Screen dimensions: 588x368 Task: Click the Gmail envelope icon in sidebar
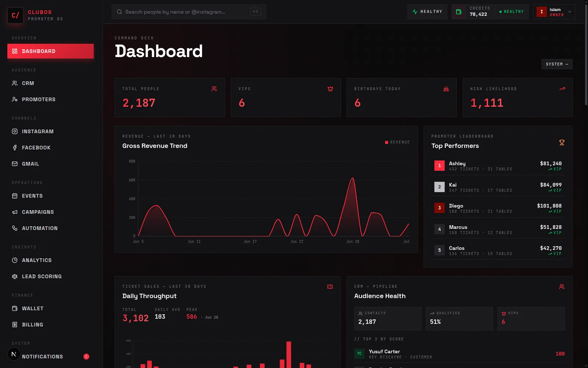point(15,164)
